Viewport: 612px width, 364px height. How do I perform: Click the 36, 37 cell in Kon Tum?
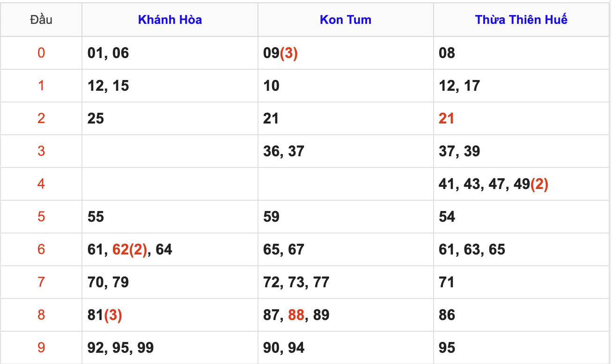(x=283, y=151)
